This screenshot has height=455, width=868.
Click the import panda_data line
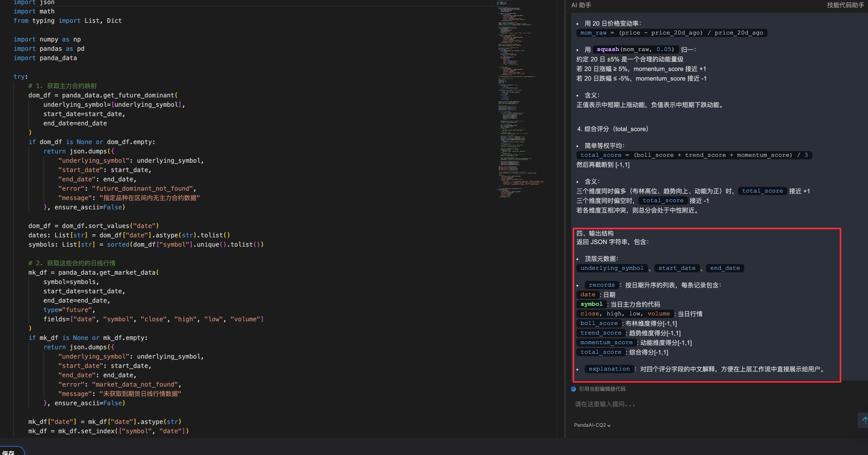point(45,58)
